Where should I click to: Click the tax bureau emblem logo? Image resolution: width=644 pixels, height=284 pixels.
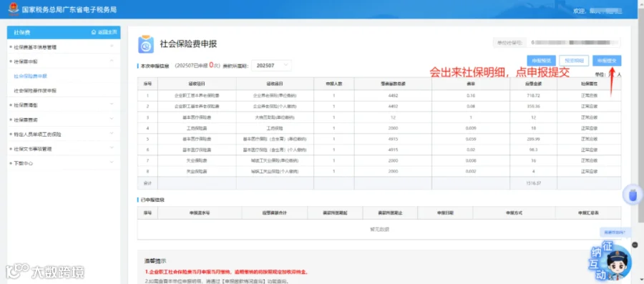pyautogui.click(x=14, y=9)
